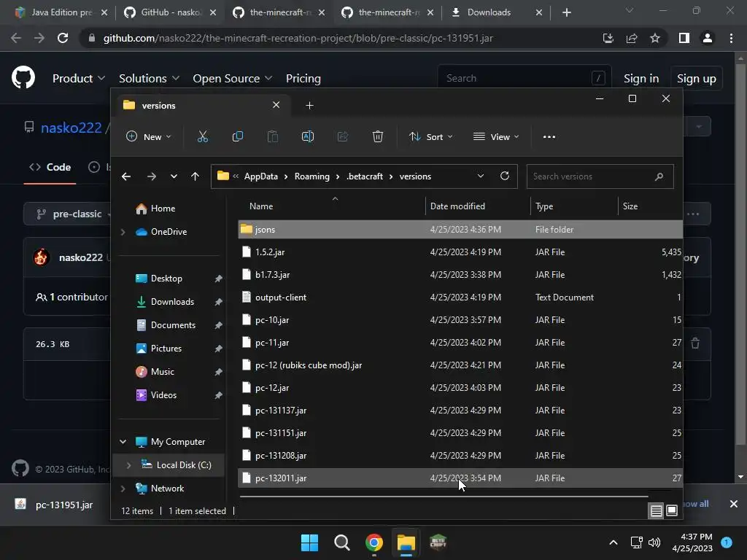Select Desktop in navigation pane
This screenshot has width=747, height=560.
(x=166, y=279)
